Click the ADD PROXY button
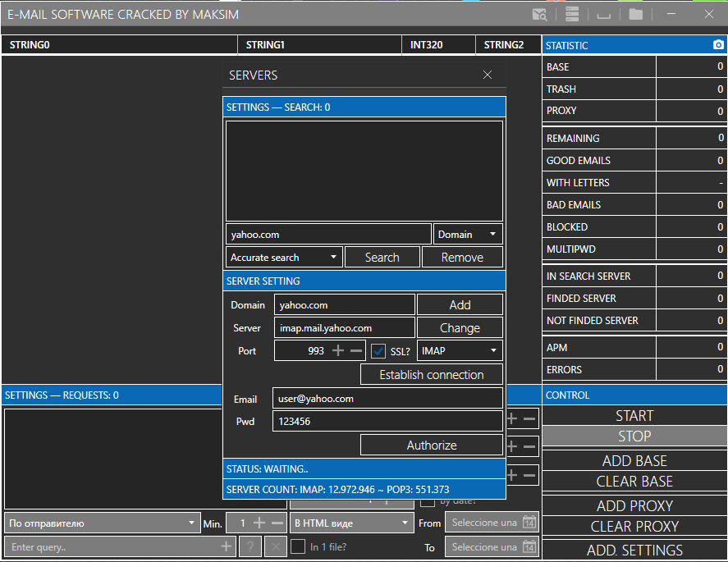 point(634,505)
